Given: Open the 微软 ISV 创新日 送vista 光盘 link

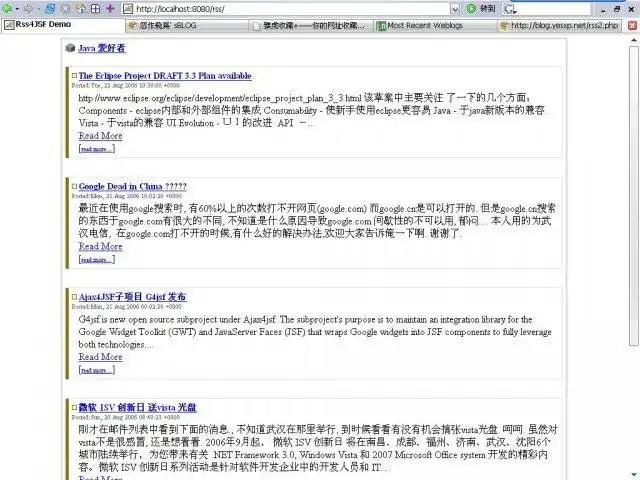Looking at the screenshot, I should click(x=137, y=407).
